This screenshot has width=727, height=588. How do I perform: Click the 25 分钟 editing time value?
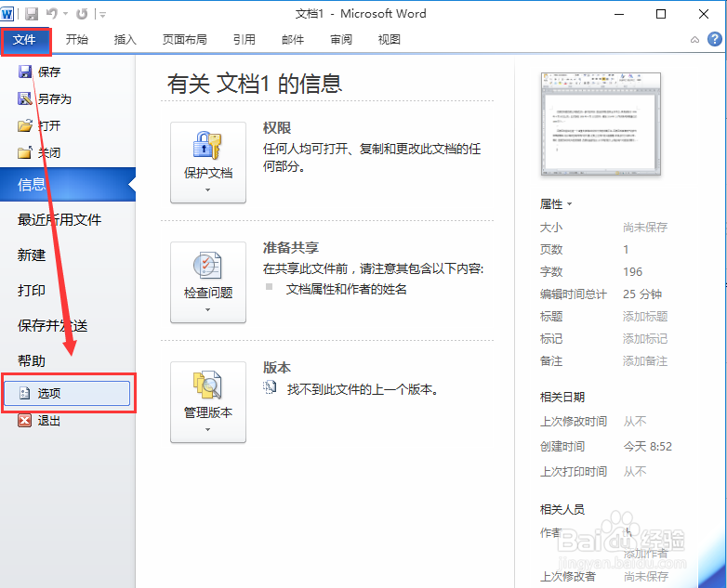(642, 294)
